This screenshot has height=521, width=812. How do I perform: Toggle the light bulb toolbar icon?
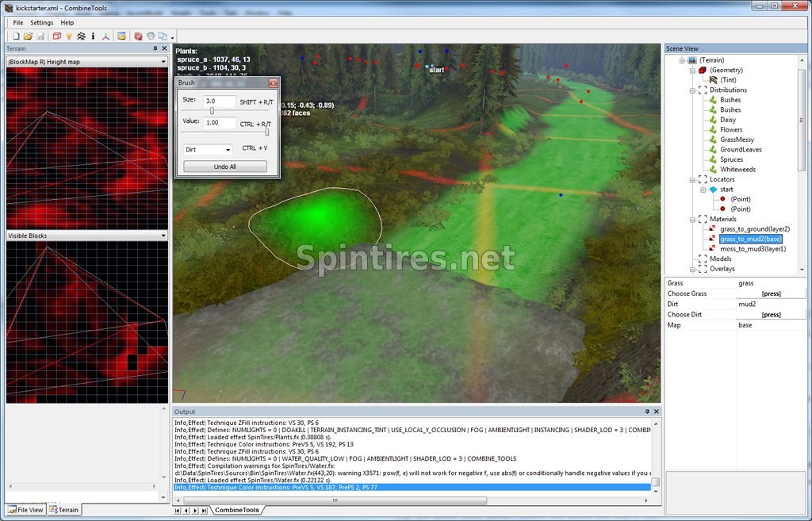[x=69, y=36]
